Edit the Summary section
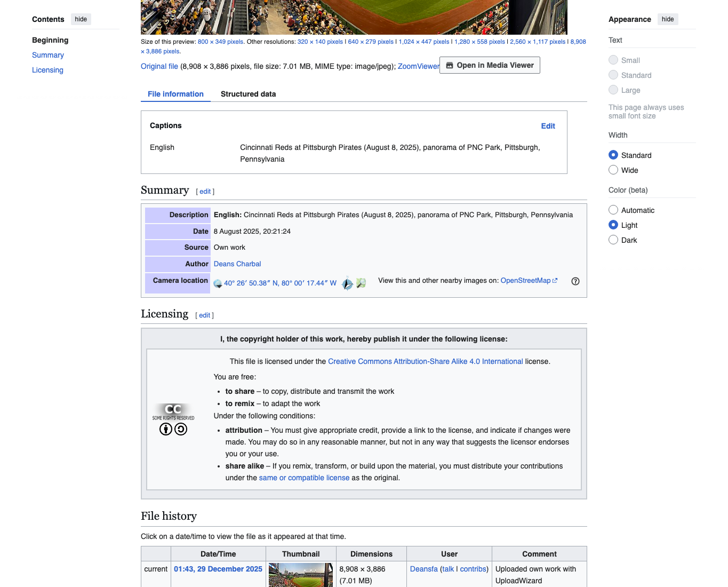Image resolution: width=728 pixels, height=587 pixels. tap(205, 192)
